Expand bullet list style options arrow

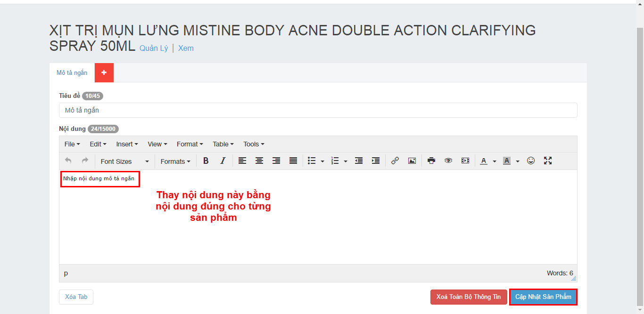coord(322,161)
